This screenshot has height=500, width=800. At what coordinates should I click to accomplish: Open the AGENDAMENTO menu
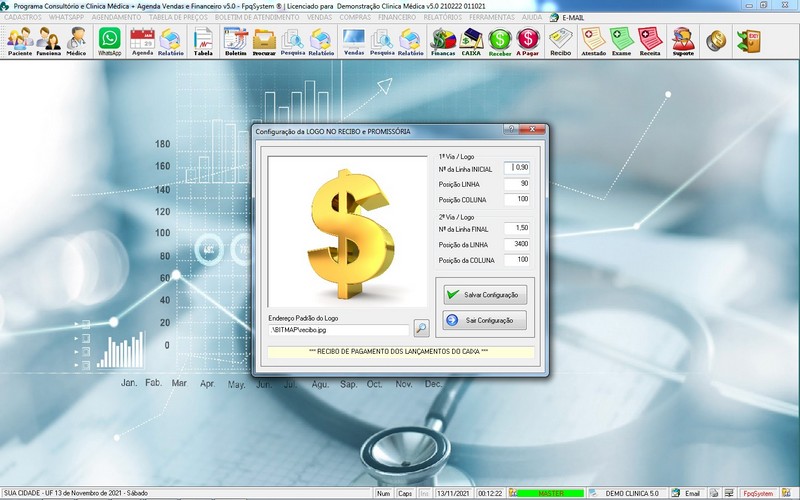pos(116,17)
